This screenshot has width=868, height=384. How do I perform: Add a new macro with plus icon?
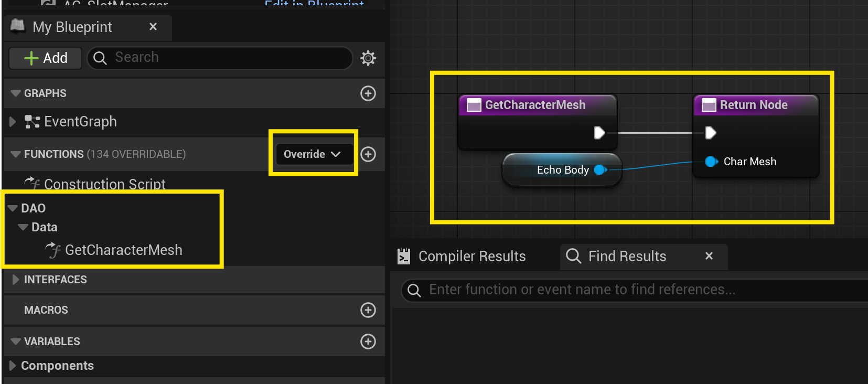click(x=368, y=310)
